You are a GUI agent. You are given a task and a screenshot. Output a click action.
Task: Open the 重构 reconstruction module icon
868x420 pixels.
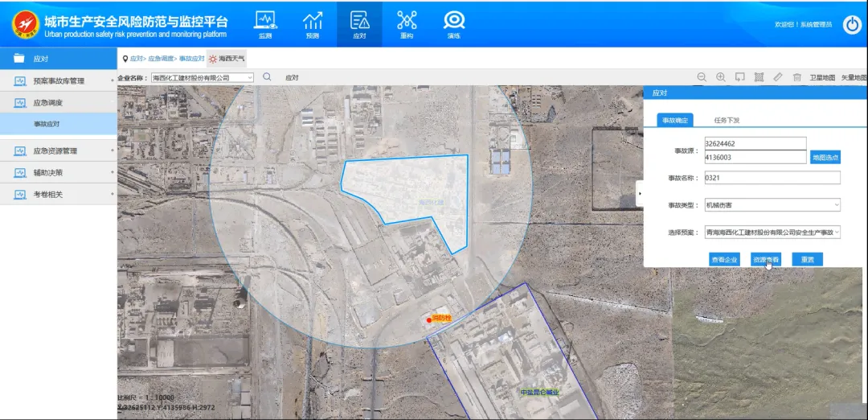(x=407, y=24)
